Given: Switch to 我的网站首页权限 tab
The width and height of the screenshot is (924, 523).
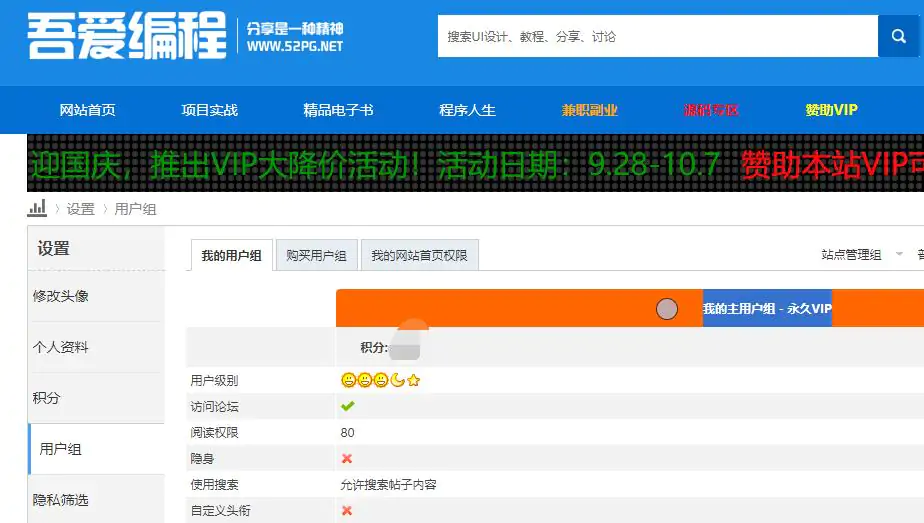Looking at the screenshot, I should (419, 256).
